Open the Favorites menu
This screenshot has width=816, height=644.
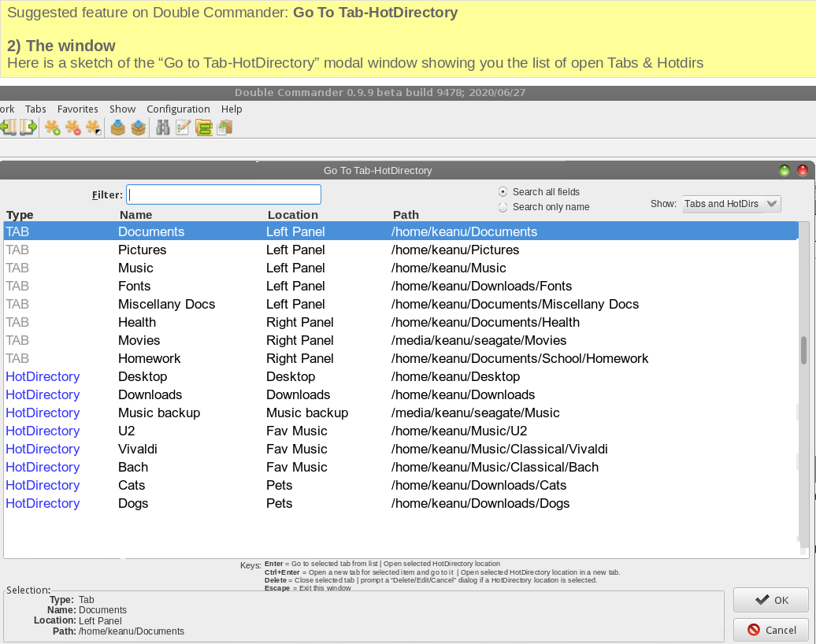(x=77, y=109)
